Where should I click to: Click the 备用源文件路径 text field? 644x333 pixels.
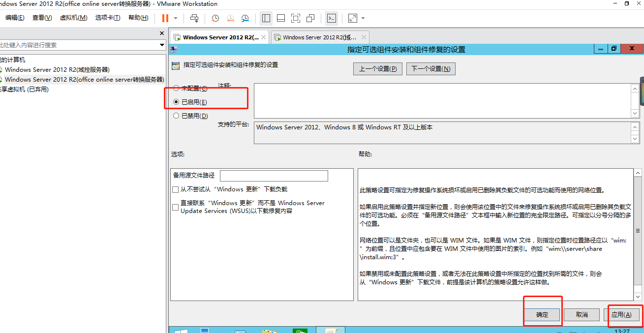[274, 176]
